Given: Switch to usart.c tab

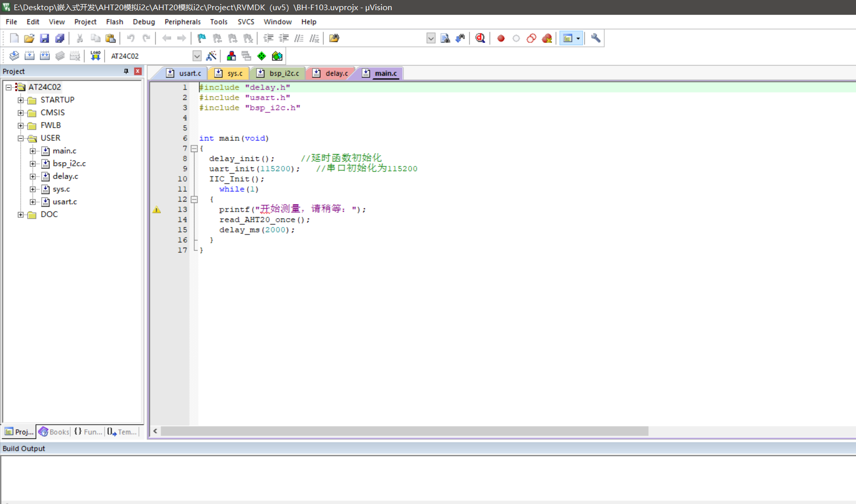Looking at the screenshot, I should tap(184, 73).
